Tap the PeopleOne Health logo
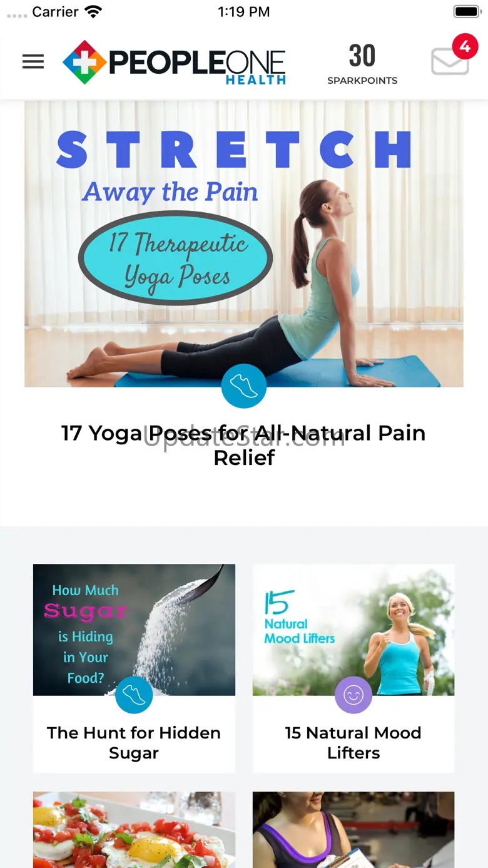This screenshot has height=868, width=488. pos(174,63)
